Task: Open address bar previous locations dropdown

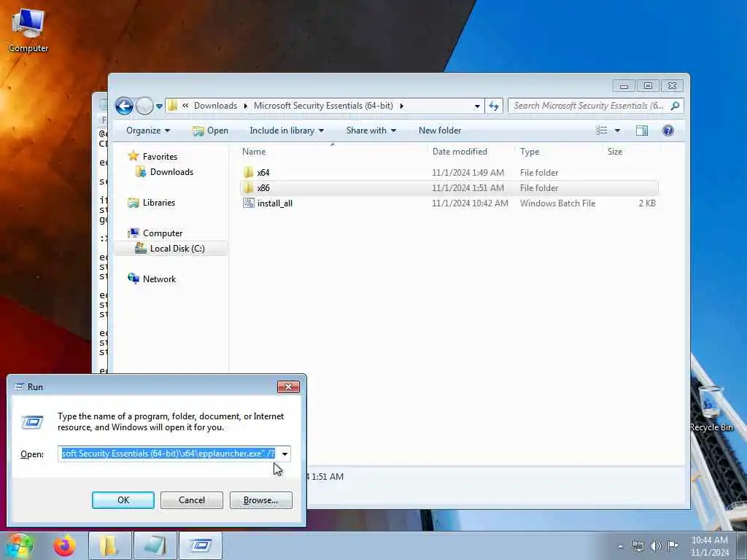Action: (x=477, y=106)
